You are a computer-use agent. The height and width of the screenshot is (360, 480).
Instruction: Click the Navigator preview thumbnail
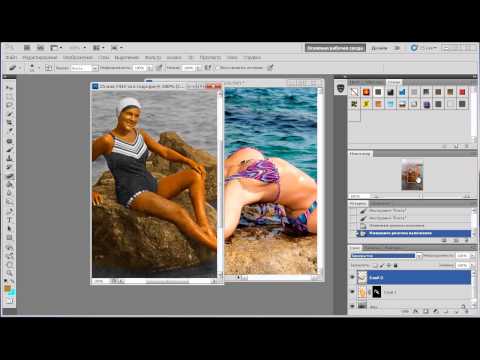(x=412, y=175)
